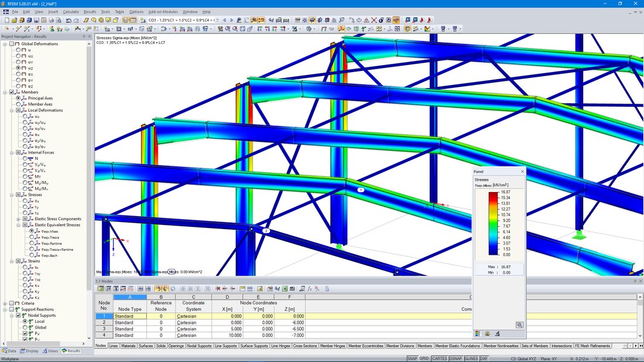Undo the last action
644x362 pixels.
pyautogui.click(x=68, y=20)
